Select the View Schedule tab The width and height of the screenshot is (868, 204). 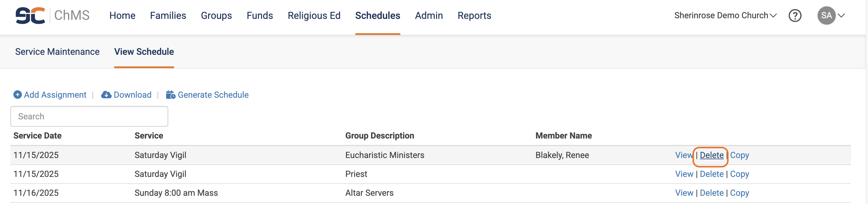pos(144,52)
